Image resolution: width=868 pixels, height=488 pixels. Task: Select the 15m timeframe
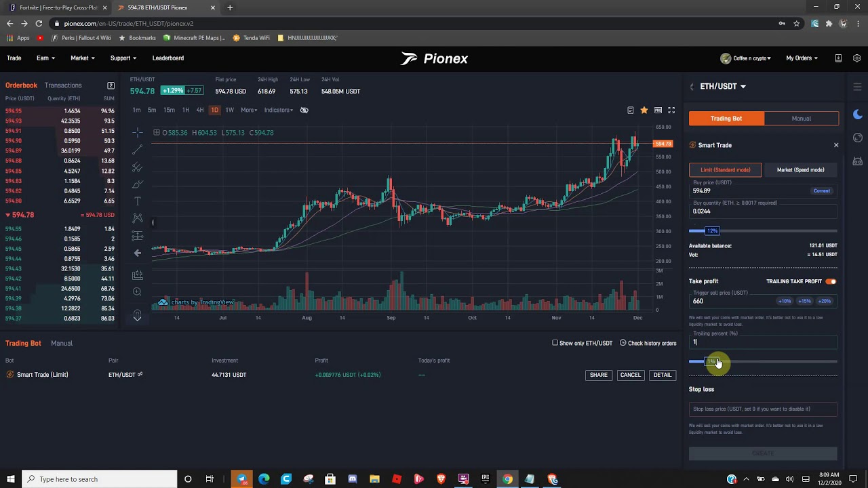169,110
